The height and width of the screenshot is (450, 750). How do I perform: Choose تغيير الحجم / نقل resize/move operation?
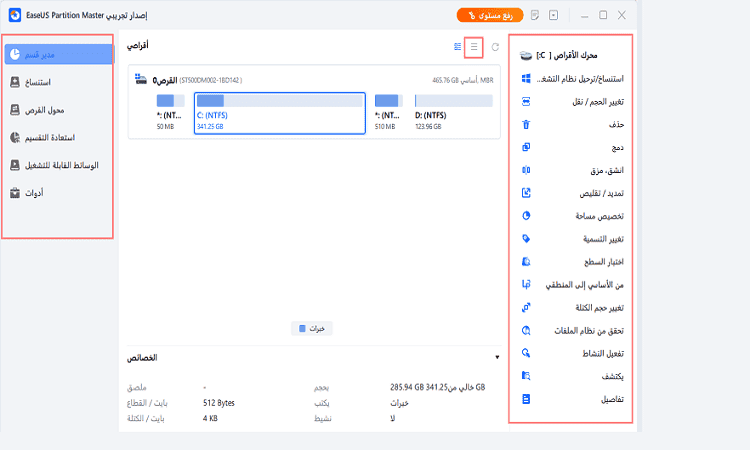pos(572,102)
